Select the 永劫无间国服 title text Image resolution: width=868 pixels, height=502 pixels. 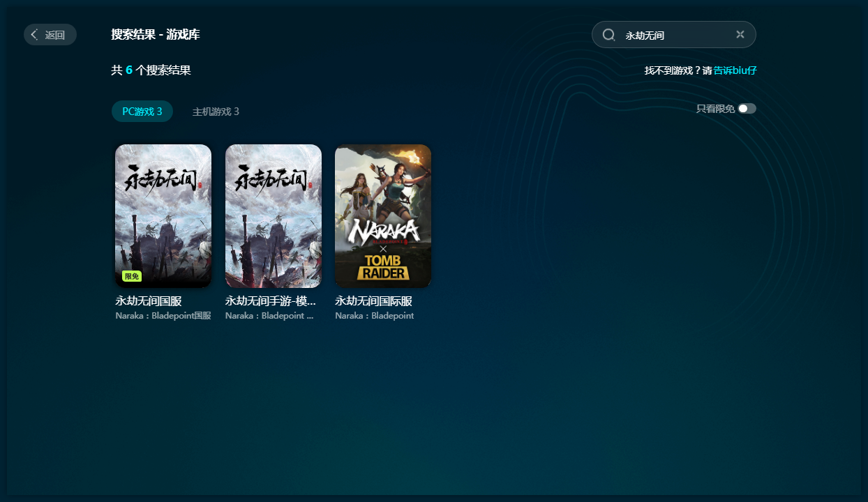coord(149,301)
